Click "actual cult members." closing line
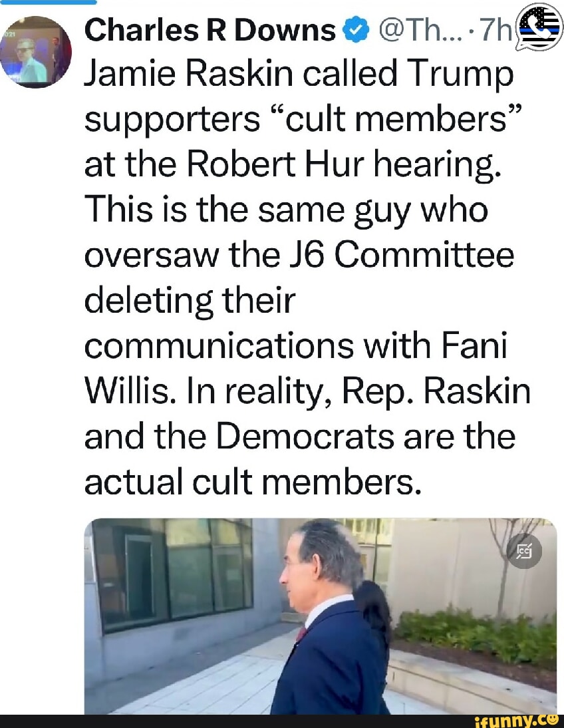 [253, 482]
